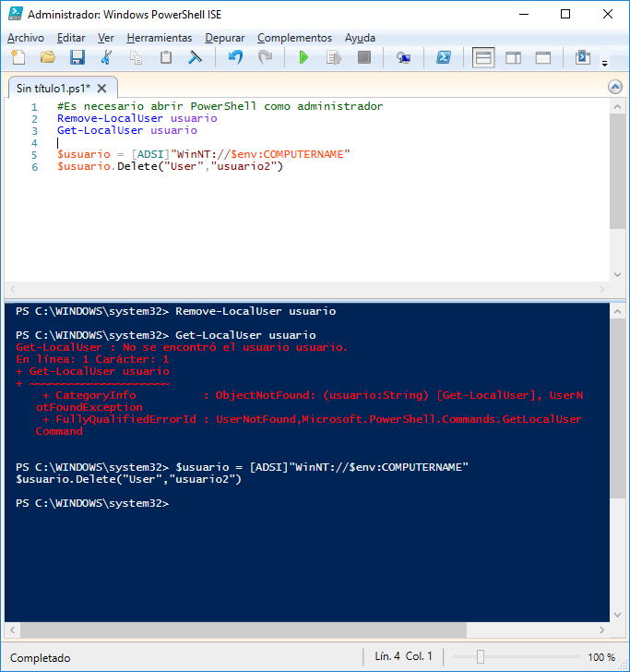
Task: Click PowerShell ISE title bar icon
Action: coord(16,14)
